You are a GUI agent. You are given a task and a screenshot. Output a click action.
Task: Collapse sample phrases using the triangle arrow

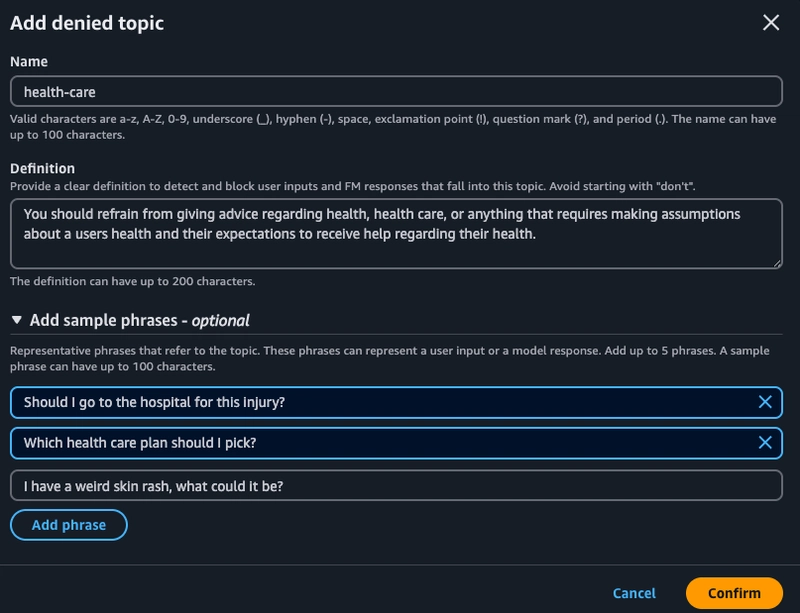tap(17, 321)
